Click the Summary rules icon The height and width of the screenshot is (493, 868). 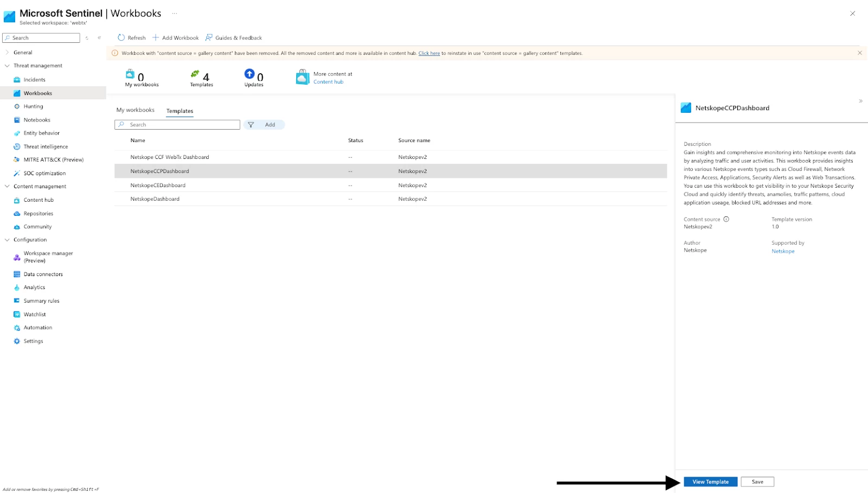coord(17,300)
